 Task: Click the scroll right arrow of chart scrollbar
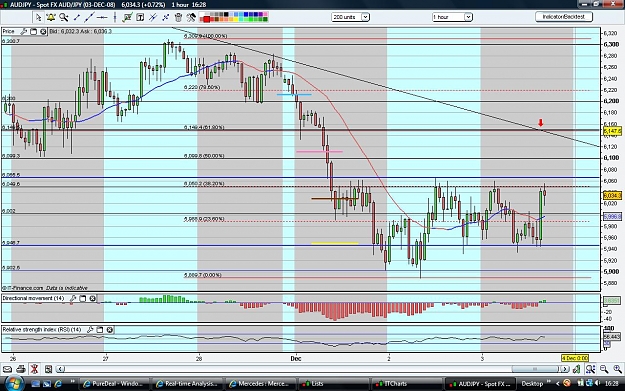[564, 369]
